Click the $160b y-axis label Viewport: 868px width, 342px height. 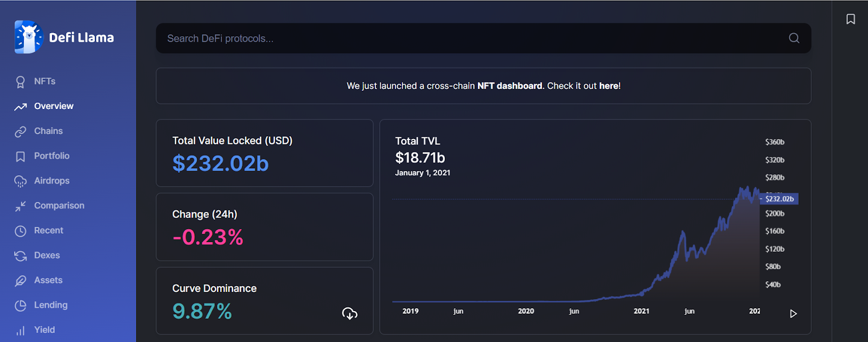[x=775, y=231]
